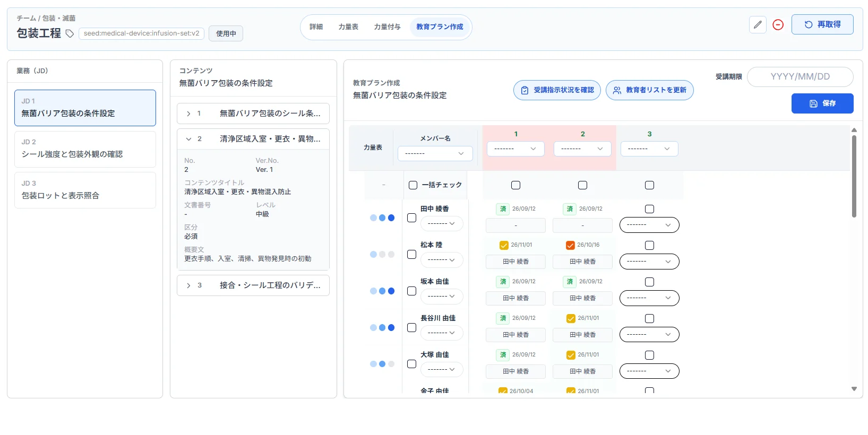
Task: Click the green 済 badge in 坂本 由佳 column 2
Action: click(x=570, y=282)
